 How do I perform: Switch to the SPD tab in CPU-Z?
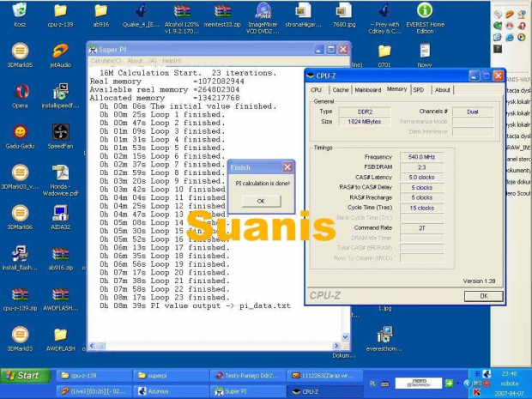419,90
